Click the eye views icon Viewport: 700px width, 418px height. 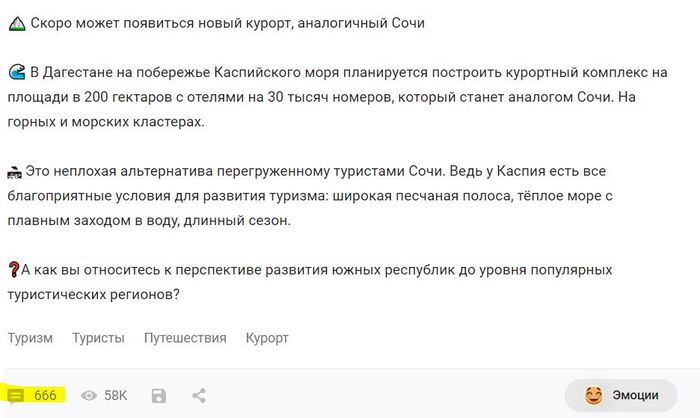coord(89,396)
